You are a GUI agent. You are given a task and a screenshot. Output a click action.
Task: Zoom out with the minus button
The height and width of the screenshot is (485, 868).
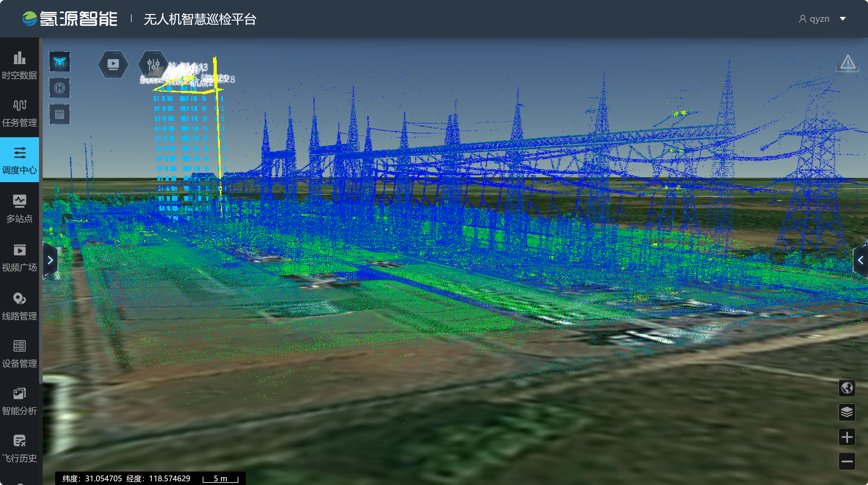846,461
